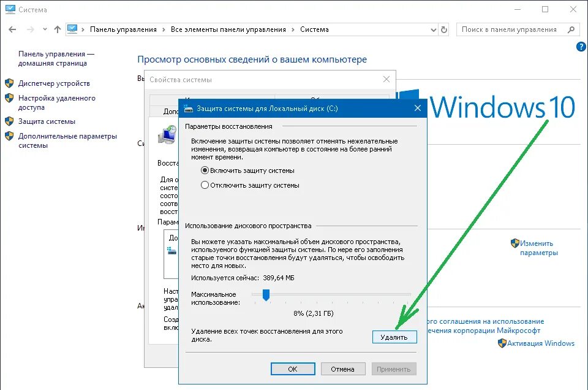Open Диспетчер устройств link
588x390 pixels.
[54, 83]
